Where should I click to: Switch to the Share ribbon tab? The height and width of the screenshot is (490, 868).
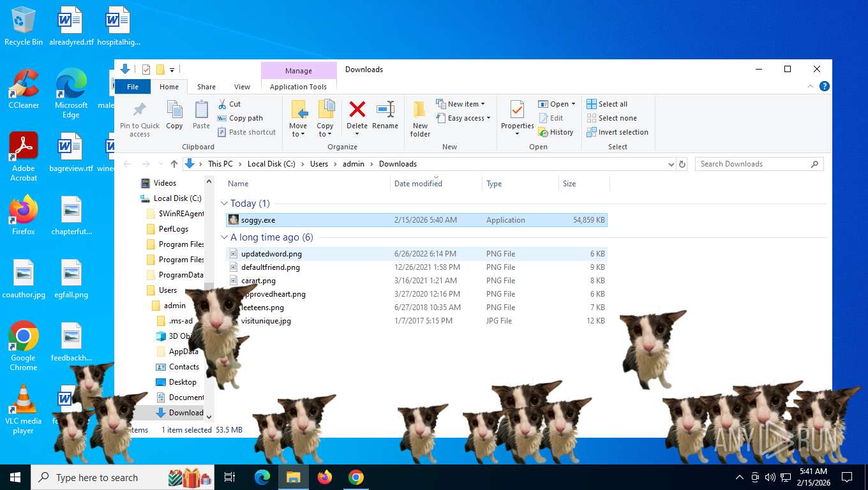click(206, 87)
